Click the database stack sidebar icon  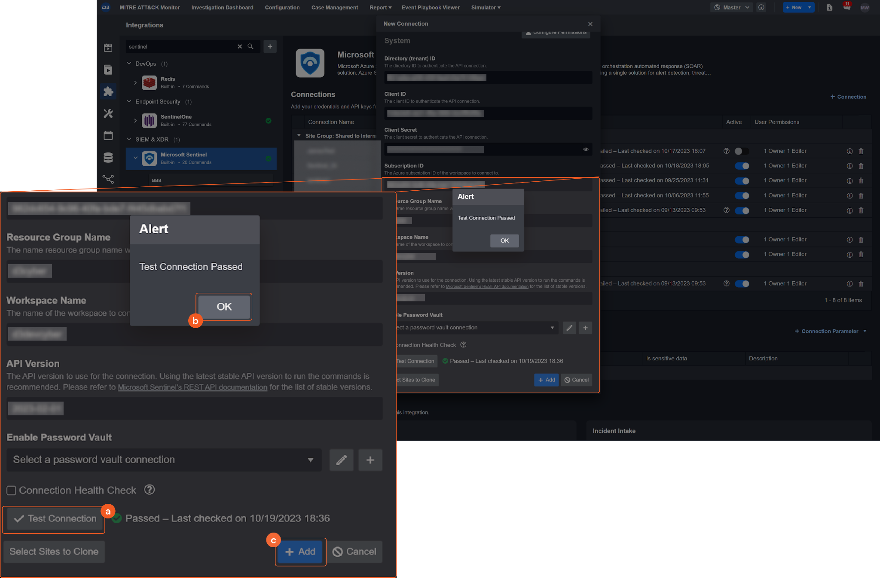tap(108, 158)
